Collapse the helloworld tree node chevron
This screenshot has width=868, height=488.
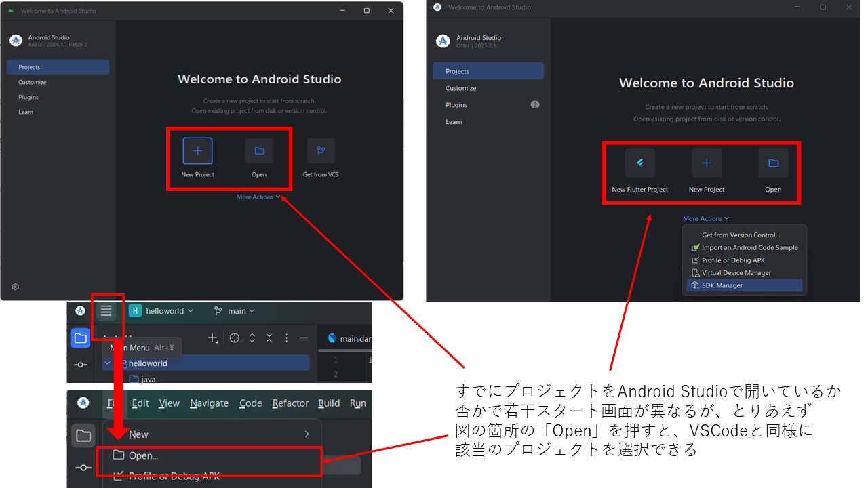[x=108, y=363]
